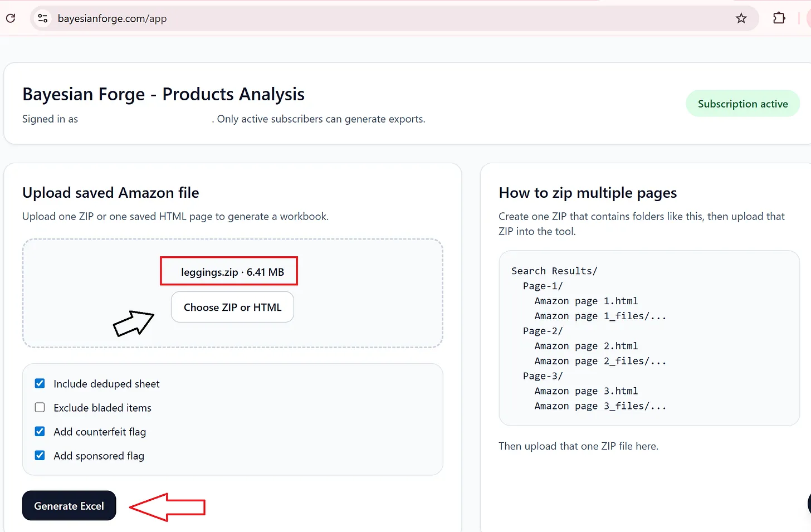Click the black outlined arrow in upload area
This screenshot has width=811, height=532.
pos(133,323)
